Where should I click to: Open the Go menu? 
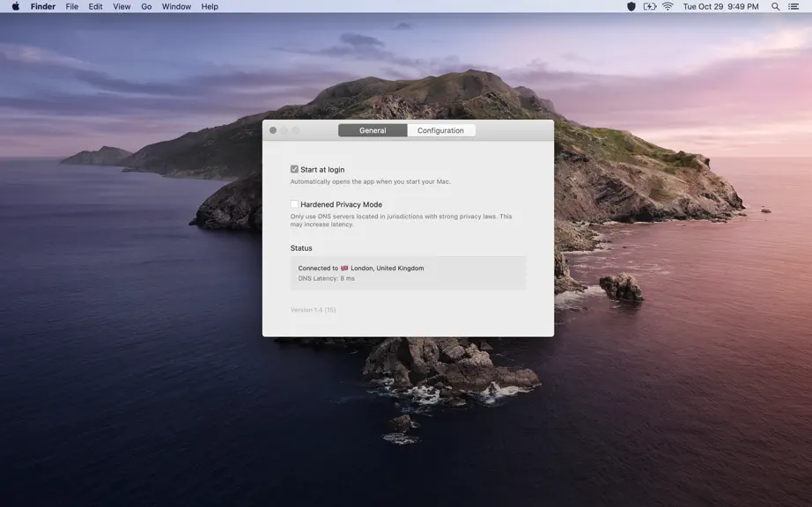click(x=146, y=7)
